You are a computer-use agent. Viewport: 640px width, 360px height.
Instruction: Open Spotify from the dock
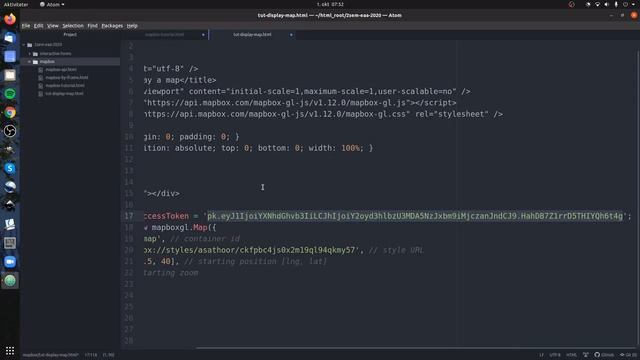[10, 93]
